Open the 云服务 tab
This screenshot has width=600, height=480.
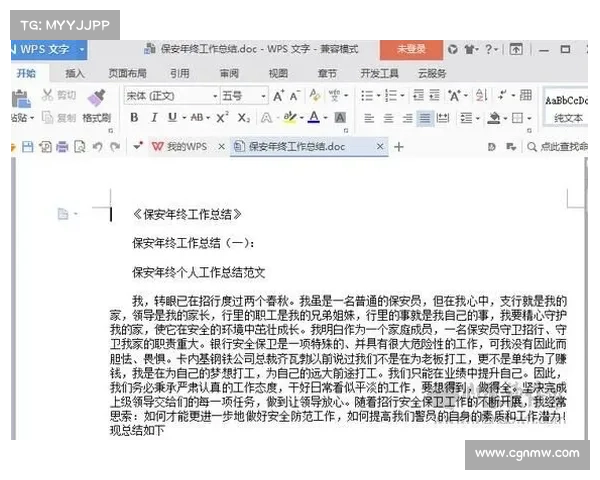pos(432,73)
